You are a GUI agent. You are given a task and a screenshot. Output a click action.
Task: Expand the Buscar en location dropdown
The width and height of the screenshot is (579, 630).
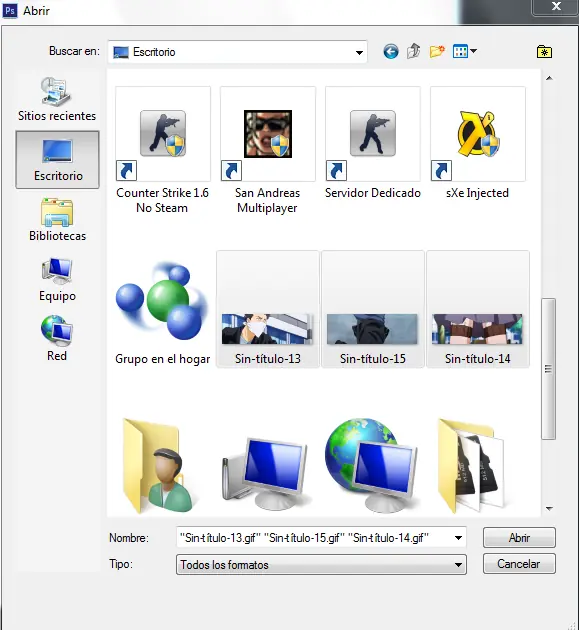(x=359, y=52)
